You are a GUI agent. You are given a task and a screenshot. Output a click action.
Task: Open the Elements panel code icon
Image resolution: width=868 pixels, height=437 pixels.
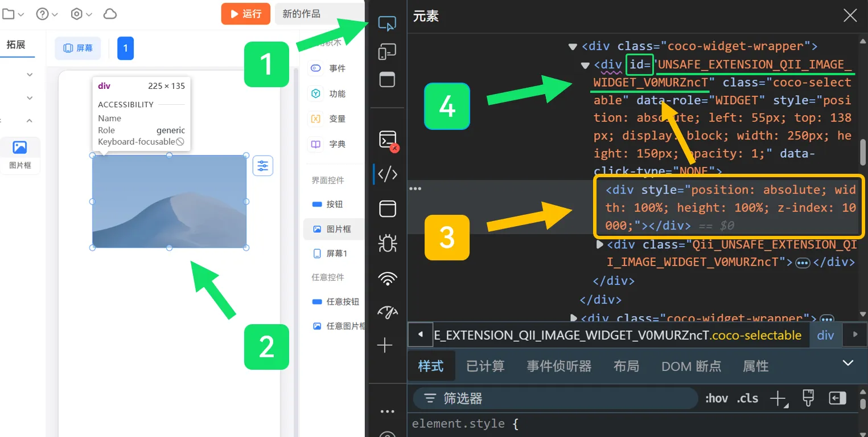click(x=388, y=174)
